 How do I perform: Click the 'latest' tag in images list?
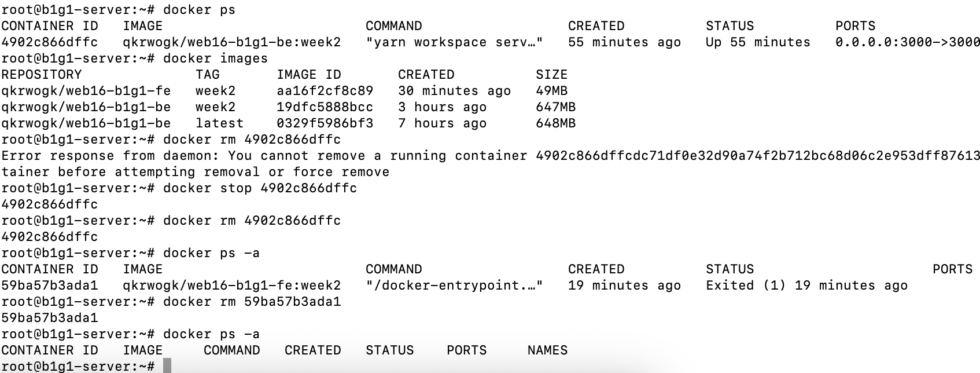[219, 123]
